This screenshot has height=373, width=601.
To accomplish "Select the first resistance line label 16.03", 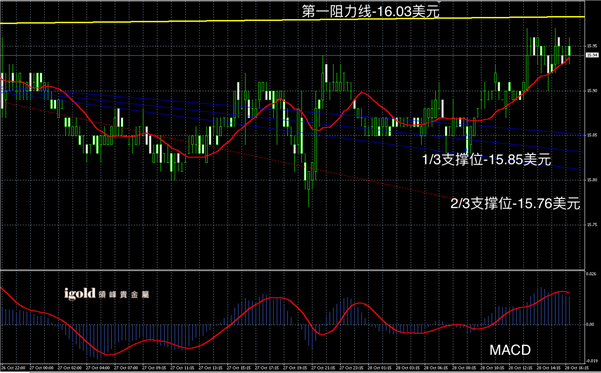I will pos(371,11).
